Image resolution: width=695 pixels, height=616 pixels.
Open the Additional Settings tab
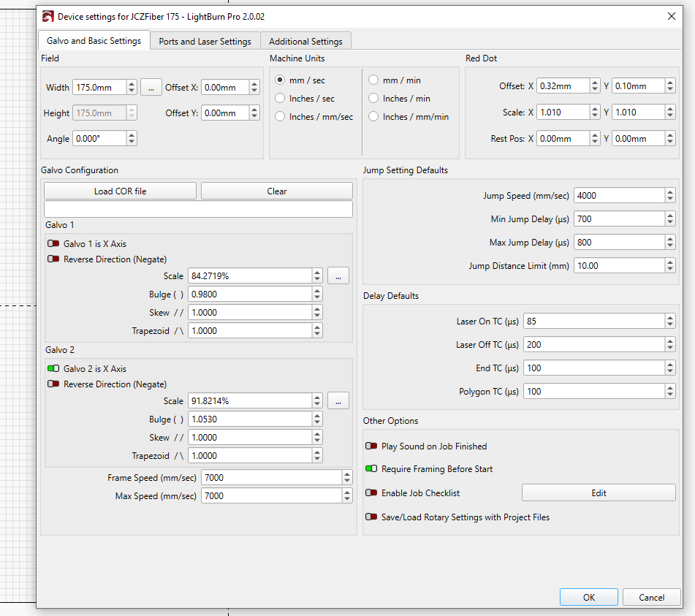tap(305, 42)
